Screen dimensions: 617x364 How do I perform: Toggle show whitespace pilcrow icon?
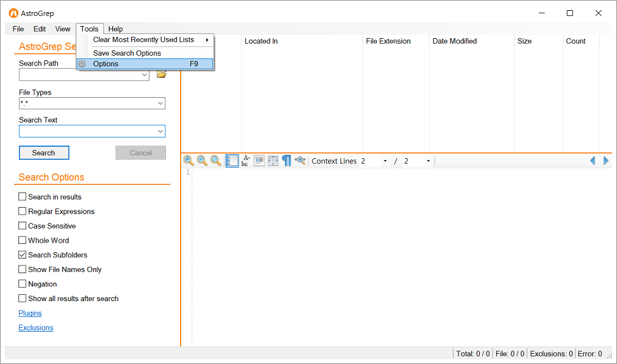coord(286,161)
